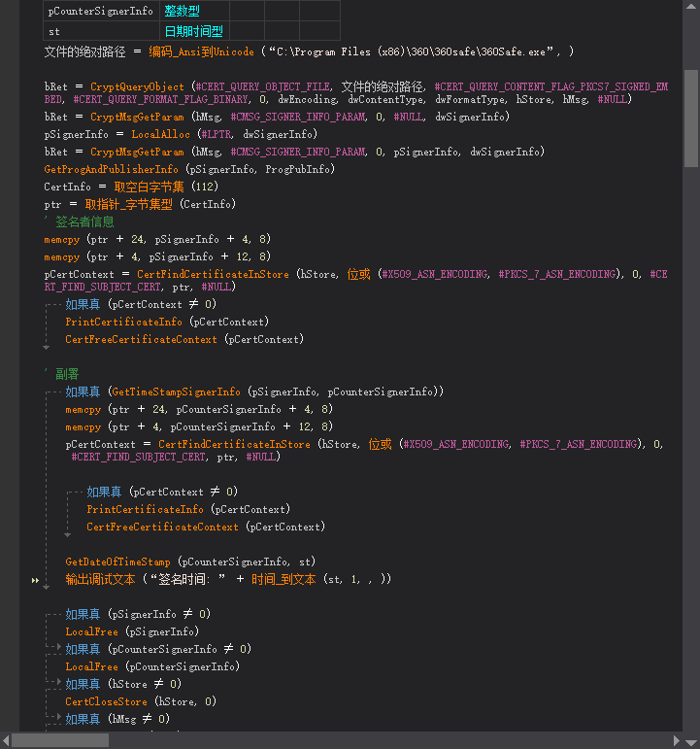
Task: Click the 如果真 (hMsg ≠ 0) statement
Action: [x=117, y=719]
